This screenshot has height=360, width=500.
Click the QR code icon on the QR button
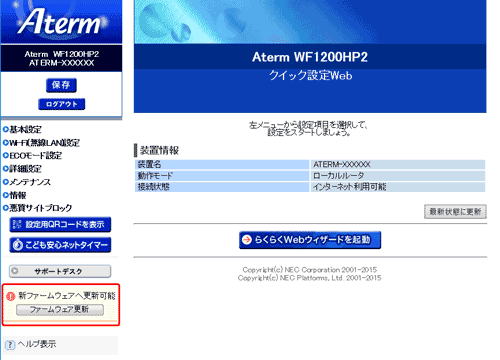17,224
